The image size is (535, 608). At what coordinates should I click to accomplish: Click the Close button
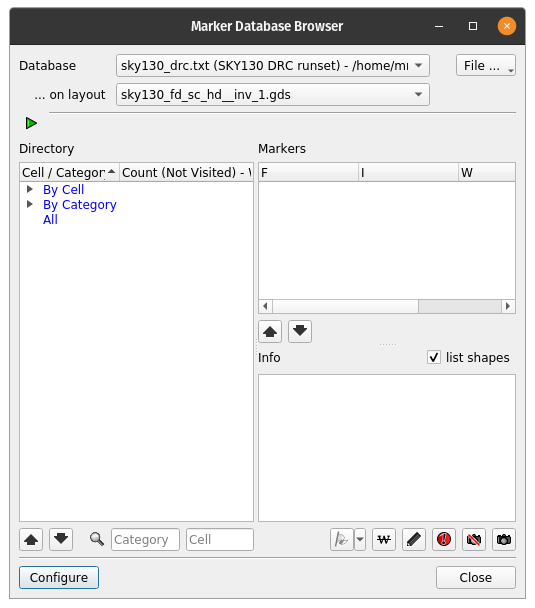pyautogui.click(x=476, y=577)
